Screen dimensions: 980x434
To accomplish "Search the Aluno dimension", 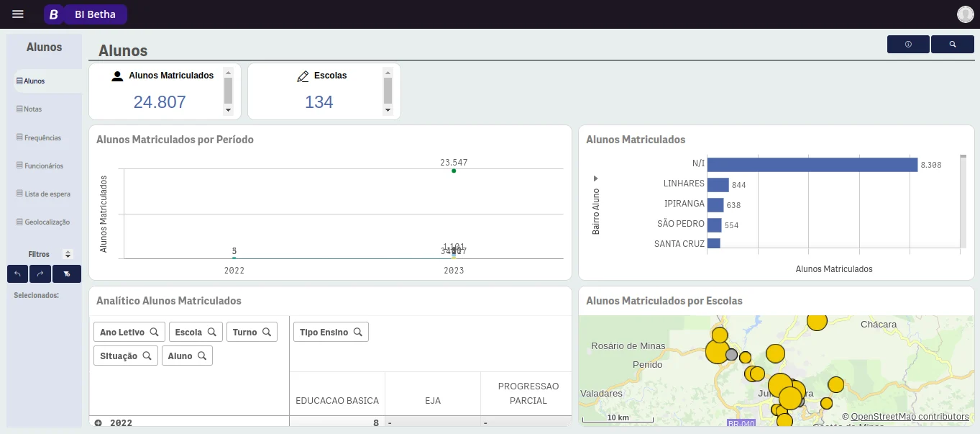I will (187, 356).
